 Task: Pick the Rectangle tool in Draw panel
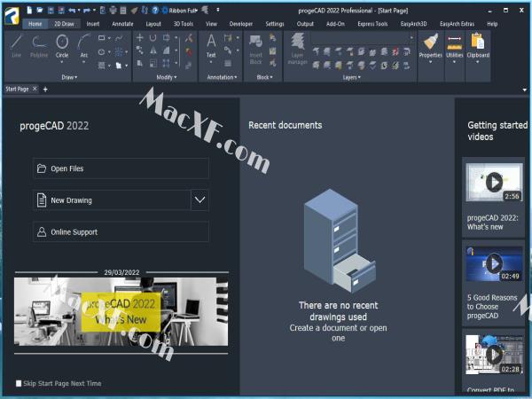point(101,38)
